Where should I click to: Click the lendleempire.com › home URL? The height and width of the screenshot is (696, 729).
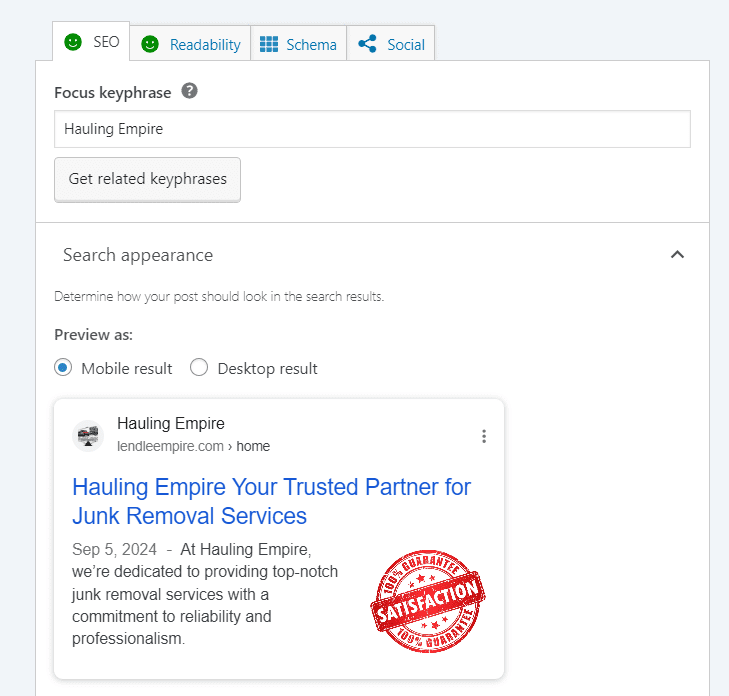click(193, 446)
